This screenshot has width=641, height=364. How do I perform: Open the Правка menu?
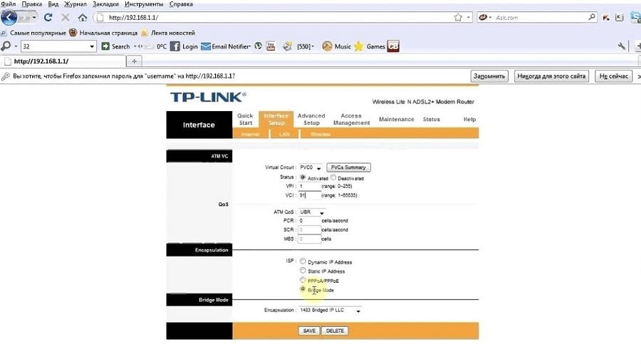tap(31, 4)
